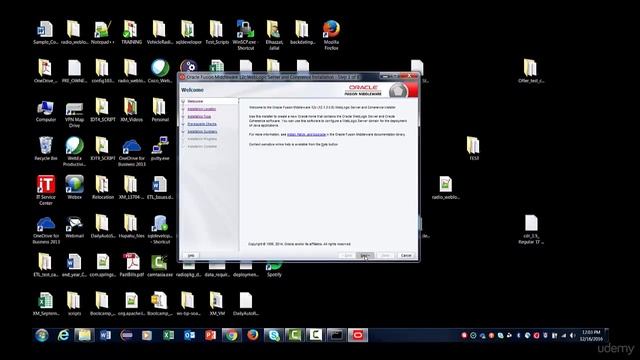Open sqldeveloper Shortcut icon
The image size is (640, 360).
pos(160,229)
